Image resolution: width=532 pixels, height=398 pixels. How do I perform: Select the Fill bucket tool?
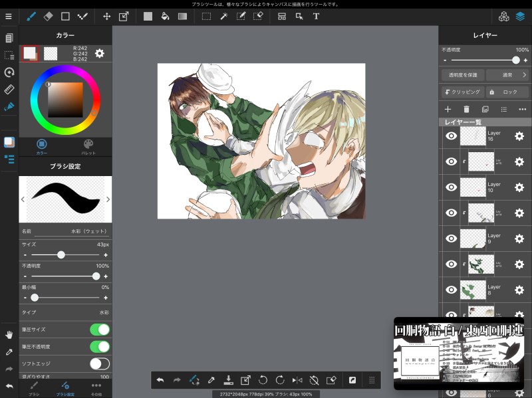[x=165, y=16]
